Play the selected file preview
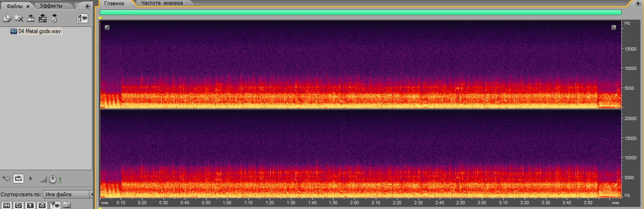The height and width of the screenshot is (209, 644). [31, 178]
